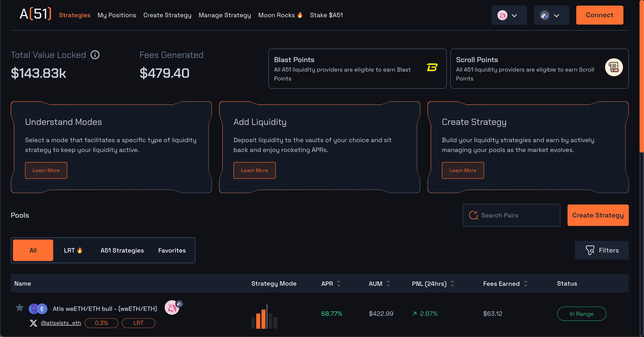Click the A[51] logo
The width and height of the screenshot is (644, 337).
(x=35, y=14)
